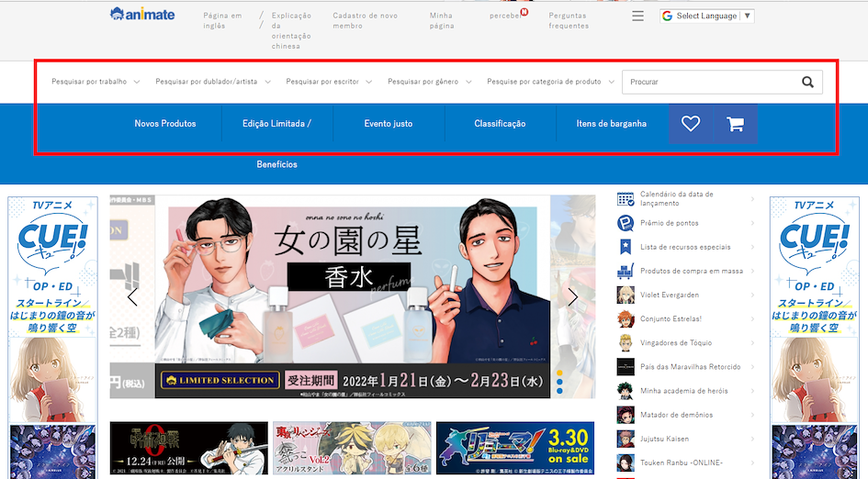The image size is (868, 479).
Task: Click the Violet Evergarden character icon
Action: [626, 295]
